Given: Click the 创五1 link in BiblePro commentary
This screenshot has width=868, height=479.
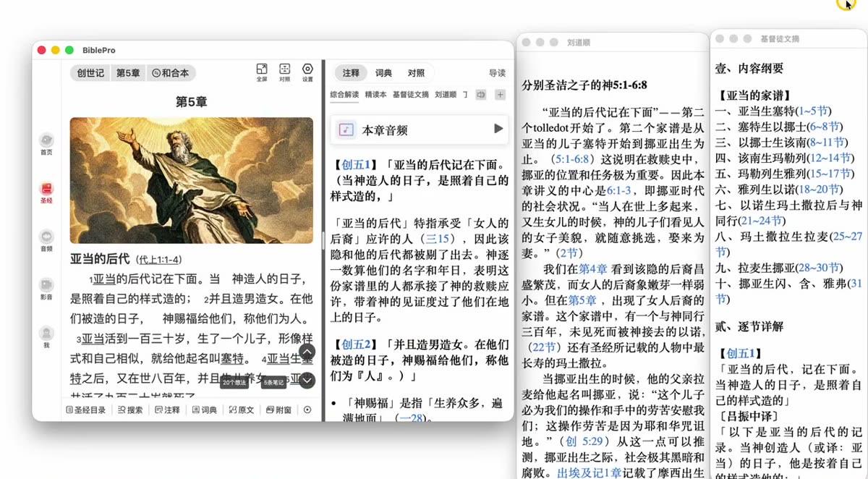Looking at the screenshot, I should [x=356, y=164].
